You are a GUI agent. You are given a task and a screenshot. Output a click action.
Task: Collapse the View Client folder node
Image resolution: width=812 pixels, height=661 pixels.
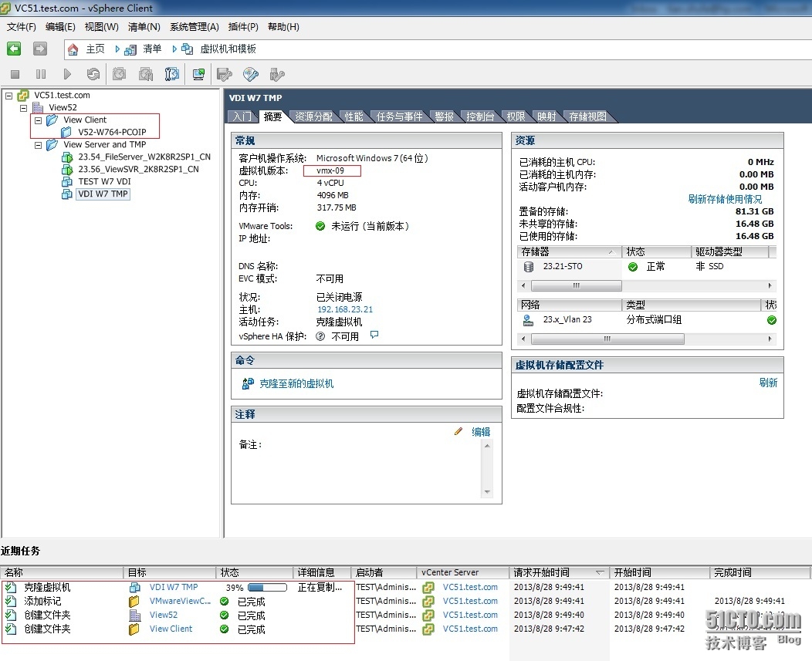[38, 120]
